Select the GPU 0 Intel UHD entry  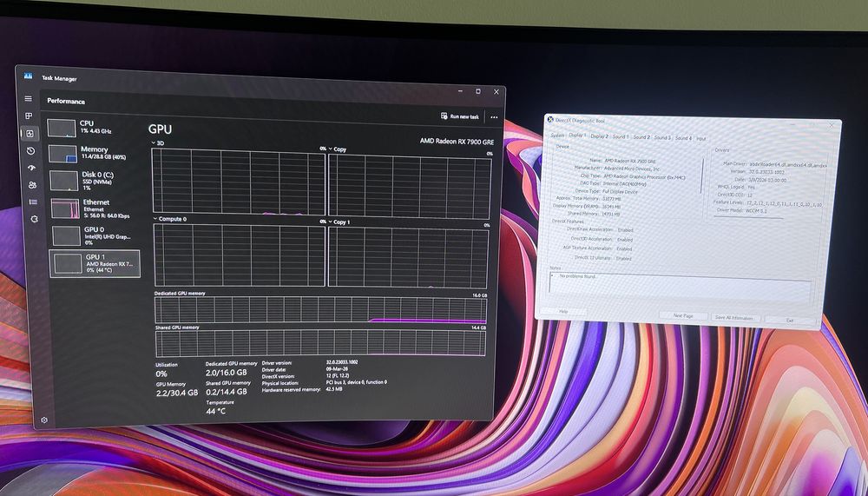[x=95, y=235]
